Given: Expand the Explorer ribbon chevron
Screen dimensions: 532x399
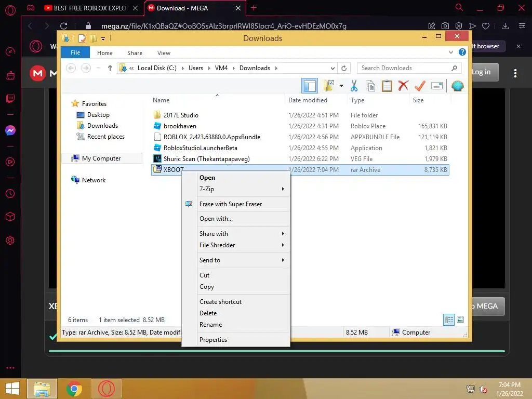Looking at the screenshot, I should pos(451,52).
